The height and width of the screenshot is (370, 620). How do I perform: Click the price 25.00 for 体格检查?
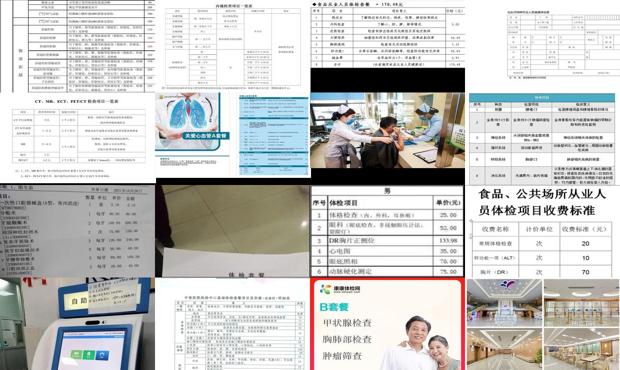coord(448,215)
